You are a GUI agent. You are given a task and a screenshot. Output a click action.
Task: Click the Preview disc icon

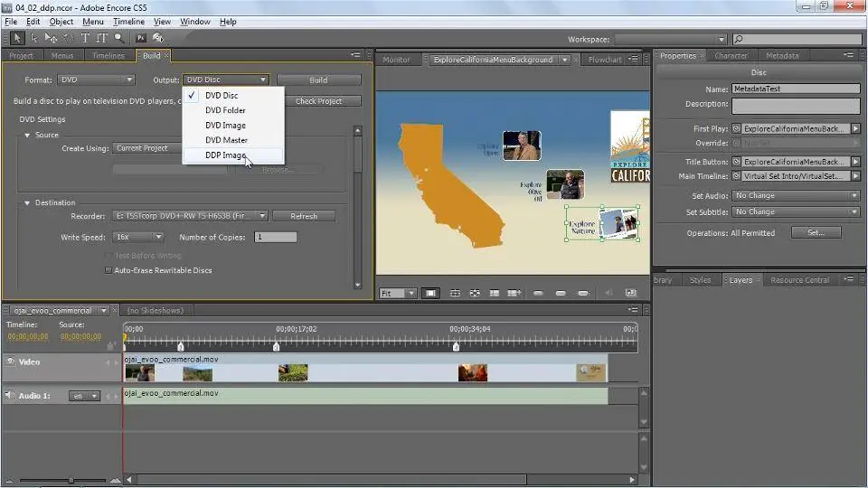pyautogui.click(x=158, y=38)
